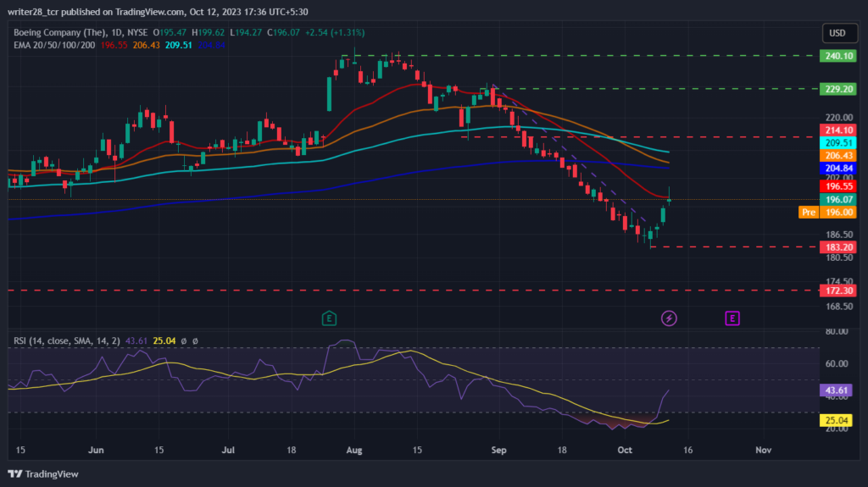Click the TradingView logo
The width and height of the screenshot is (868, 487).
tap(43, 473)
